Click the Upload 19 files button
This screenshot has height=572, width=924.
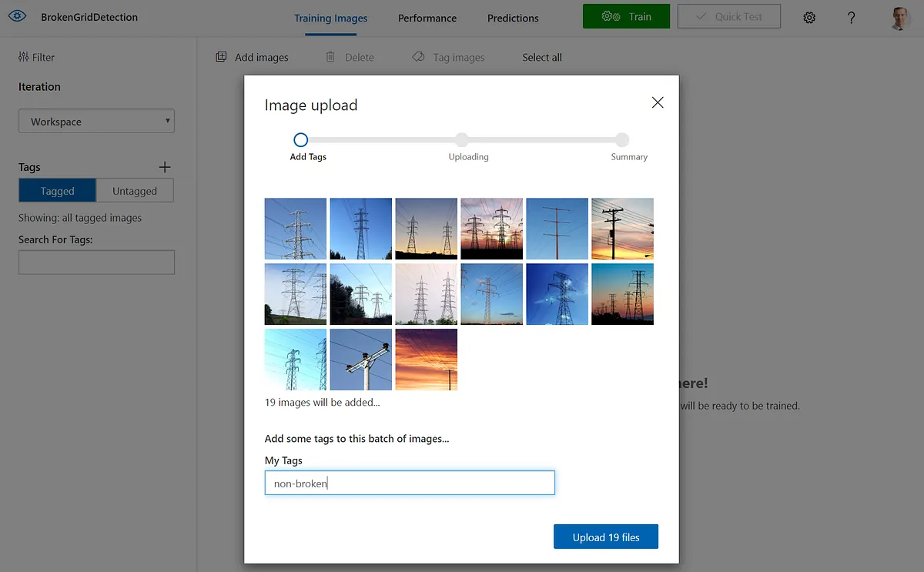[605, 537]
